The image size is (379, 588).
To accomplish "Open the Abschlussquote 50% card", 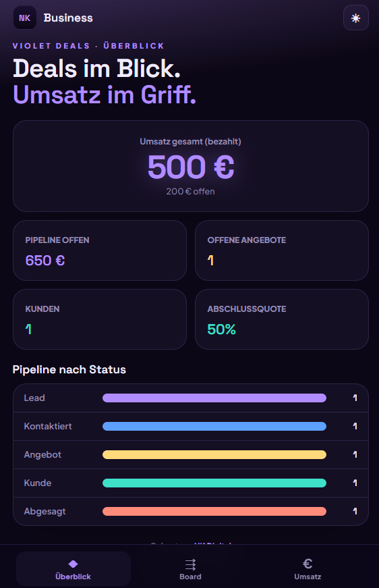I will [x=282, y=319].
